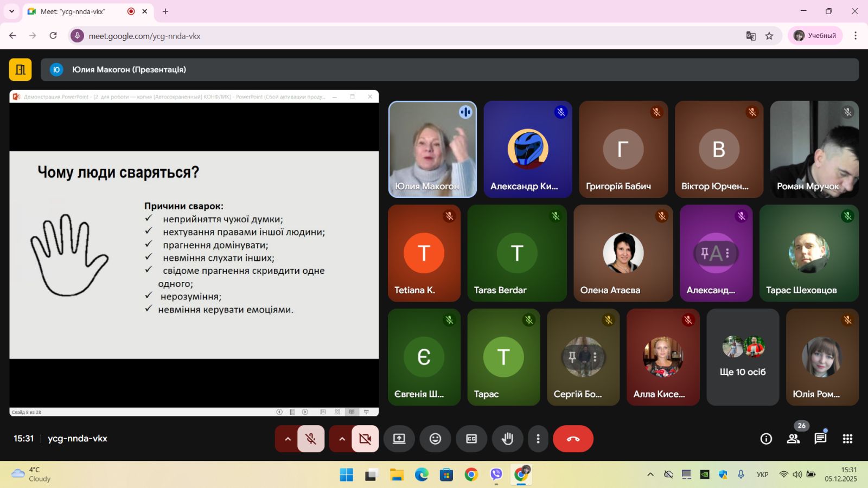
Task: Click the raise hand button
Action: [x=507, y=439]
